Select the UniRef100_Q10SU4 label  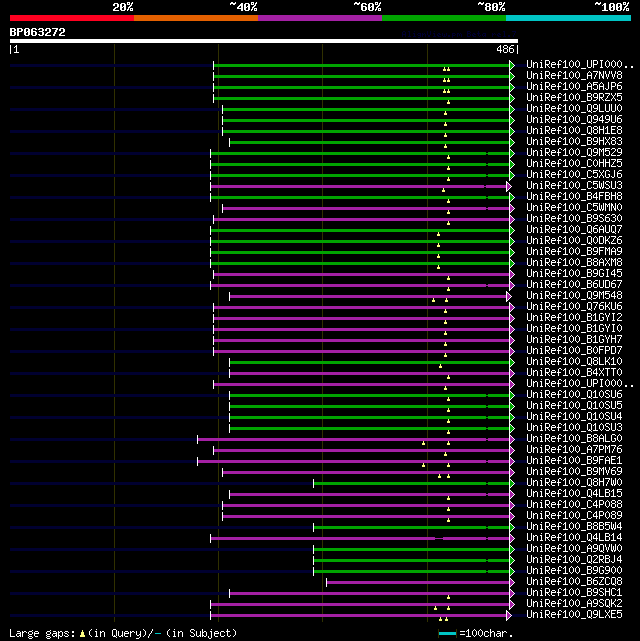pyautogui.click(x=574, y=417)
